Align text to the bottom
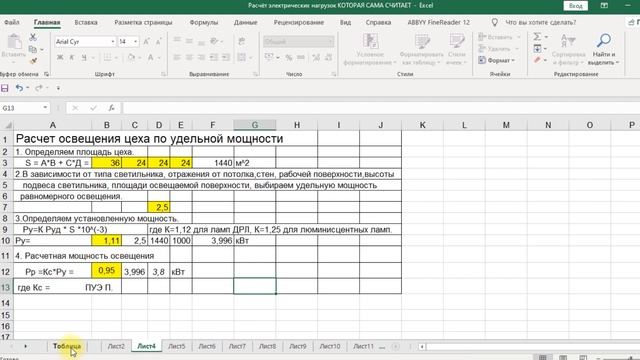 coord(201,41)
